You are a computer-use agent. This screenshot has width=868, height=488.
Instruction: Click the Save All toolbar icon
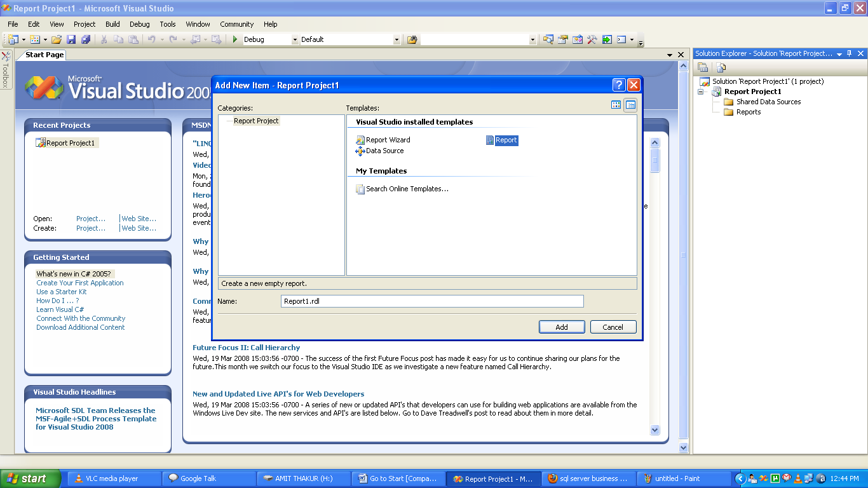(86, 39)
